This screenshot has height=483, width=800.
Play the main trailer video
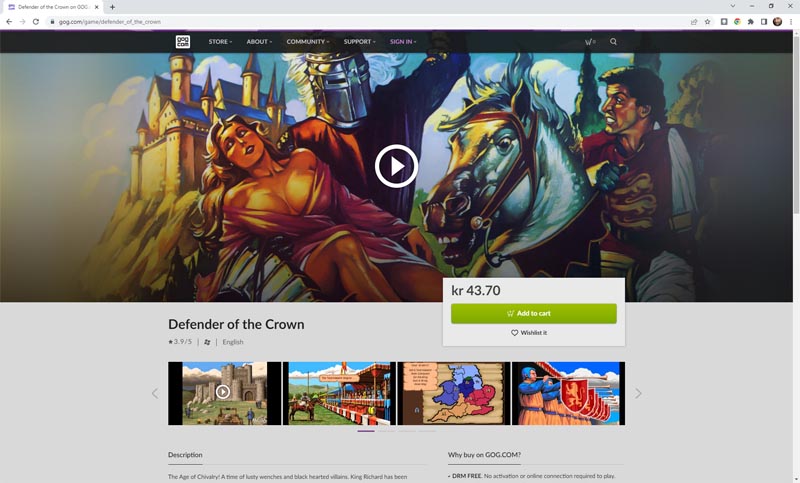coord(396,166)
